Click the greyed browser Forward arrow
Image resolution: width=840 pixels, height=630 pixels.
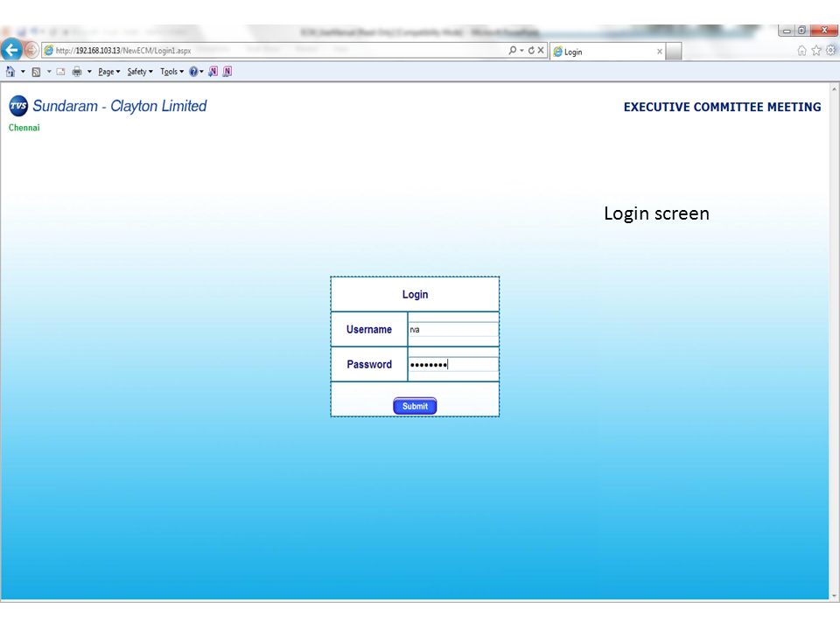(31, 51)
